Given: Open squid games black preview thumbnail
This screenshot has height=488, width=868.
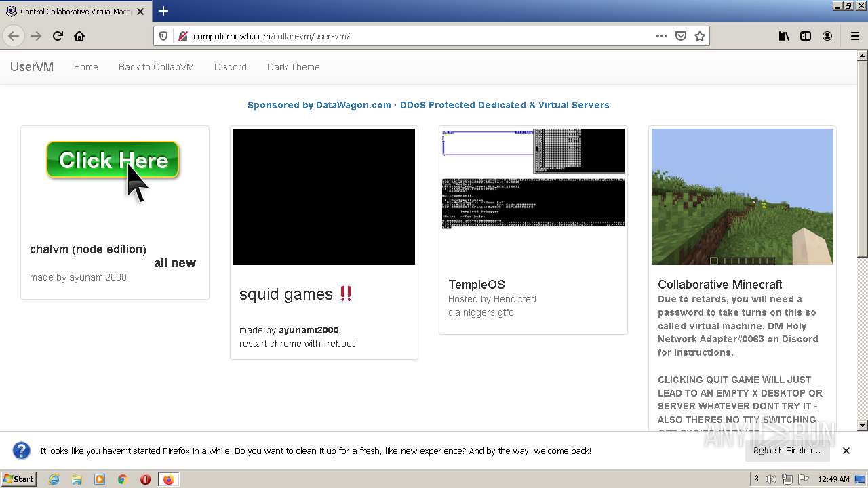Looking at the screenshot, I should [x=324, y=197].
